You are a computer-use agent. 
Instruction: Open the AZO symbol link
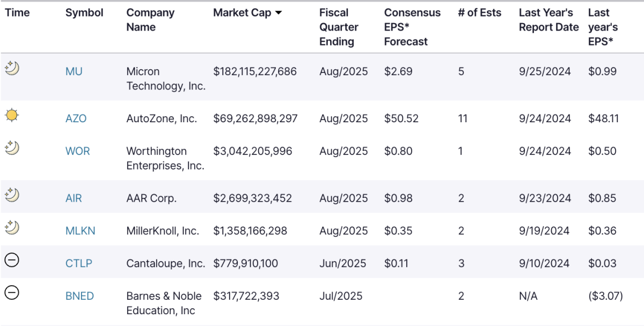click(76, 118)
